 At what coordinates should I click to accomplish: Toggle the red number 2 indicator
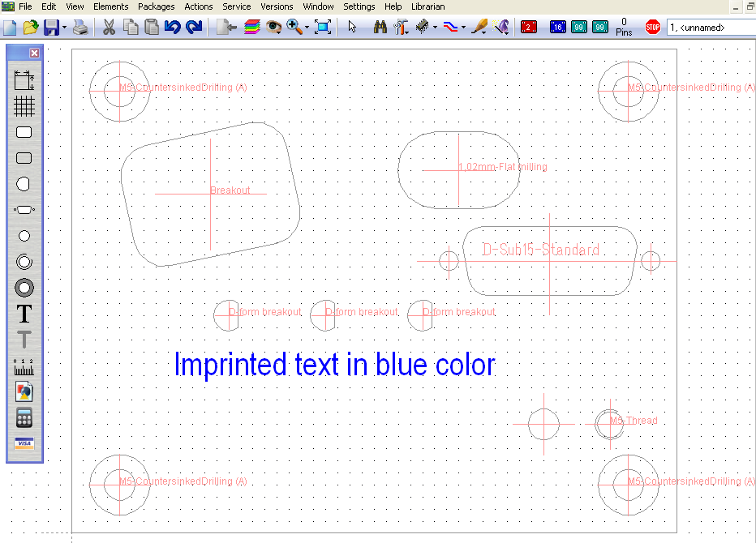point(529,27)
